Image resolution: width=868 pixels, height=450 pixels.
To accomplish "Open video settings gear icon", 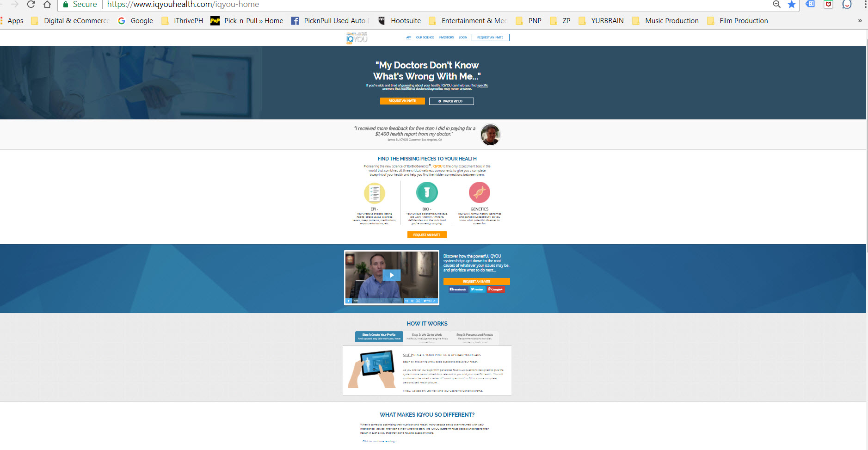I will [412, 301].
